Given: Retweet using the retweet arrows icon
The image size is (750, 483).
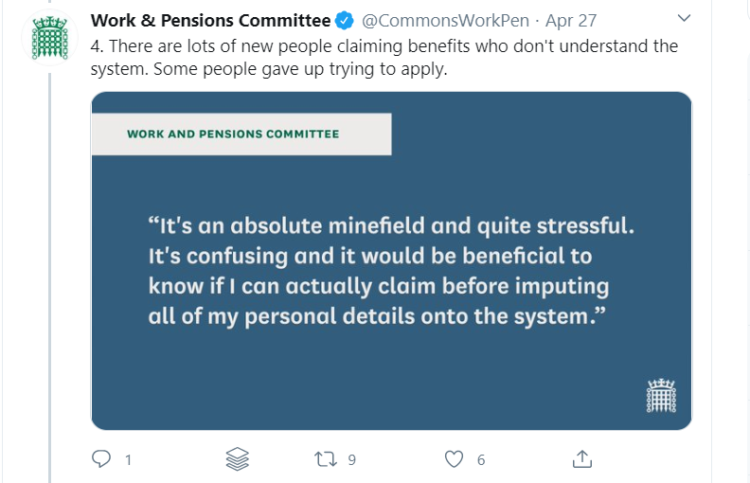Looking at the screenshot, I should (x=325, y=459).
